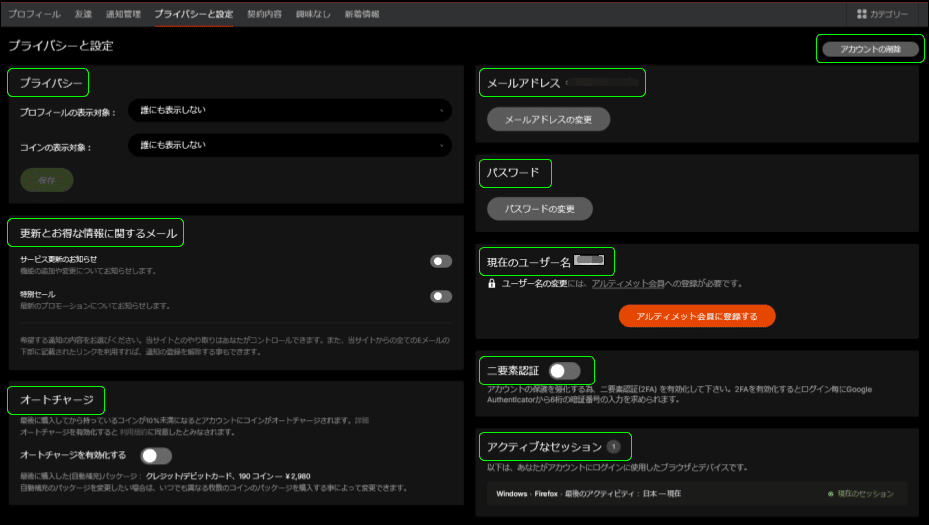Switch to 友達 tab
Image resolution: width=929 pixels, height=525 pixels.
pyautogui.click(x=84, y=14)
